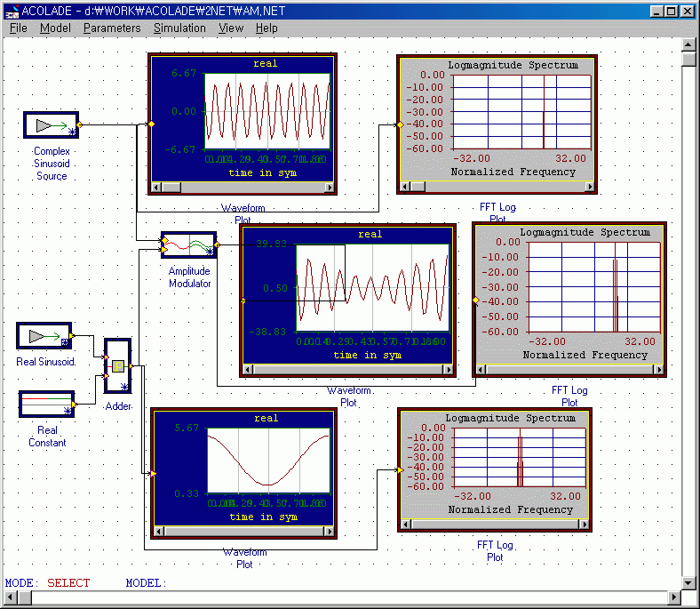Click the 'Adder' label text
The image size is (700, 609).
click(118, 406)
